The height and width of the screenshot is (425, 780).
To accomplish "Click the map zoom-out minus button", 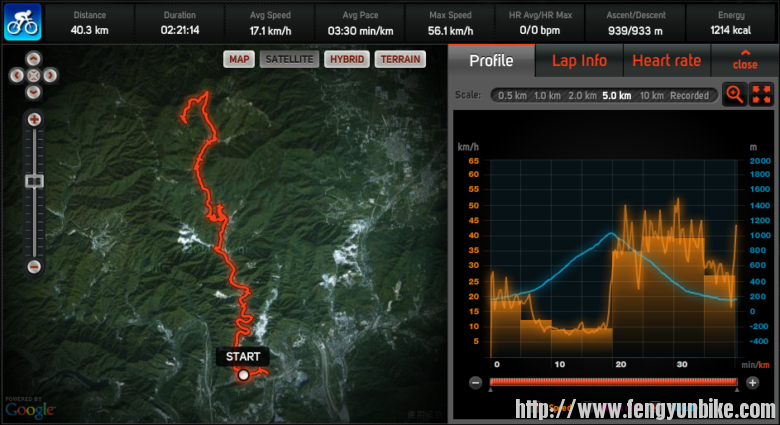I will 34,267.
